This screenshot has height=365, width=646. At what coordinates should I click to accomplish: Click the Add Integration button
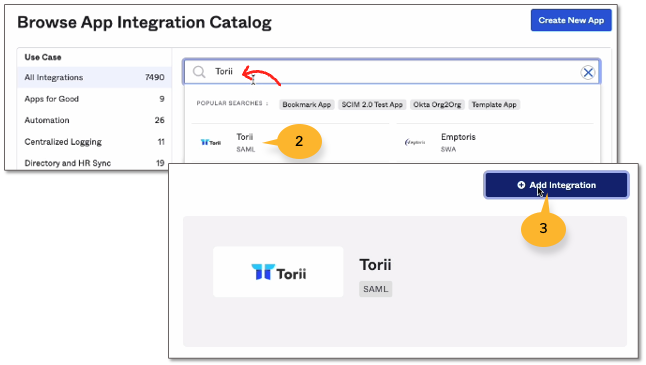[x=556, y=185]
